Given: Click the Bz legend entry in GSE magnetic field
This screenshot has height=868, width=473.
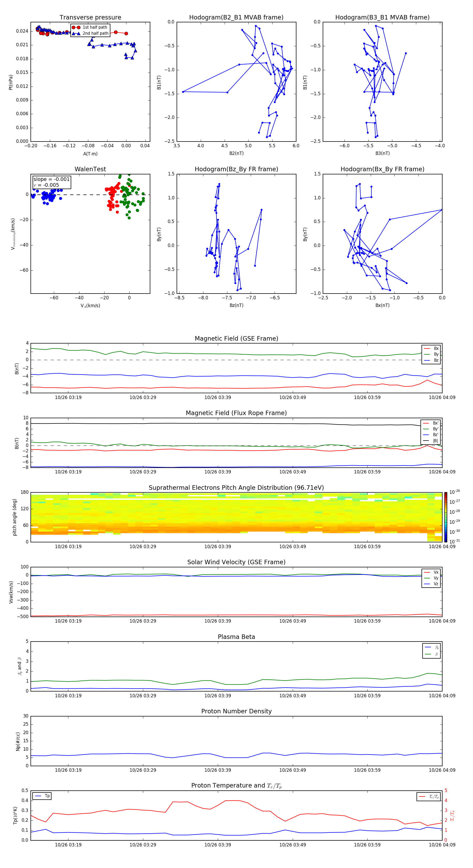Looking at the screenshot, I should [x=431, y=360].
